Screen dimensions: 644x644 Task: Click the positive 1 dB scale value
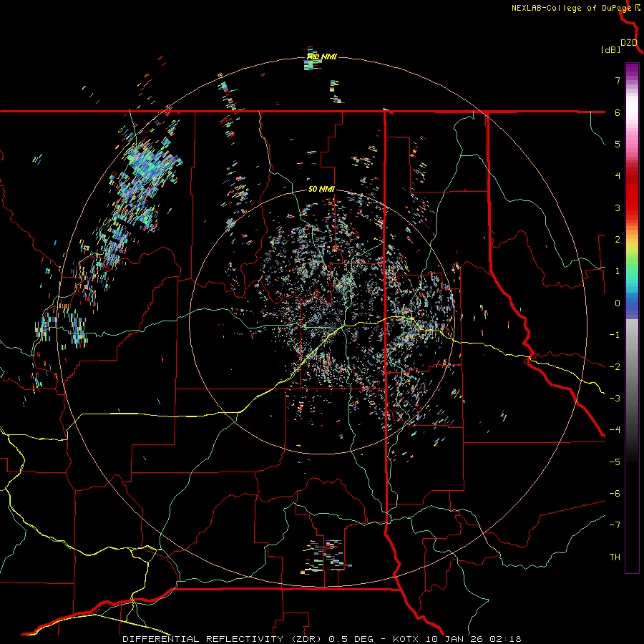coord(618,271)
